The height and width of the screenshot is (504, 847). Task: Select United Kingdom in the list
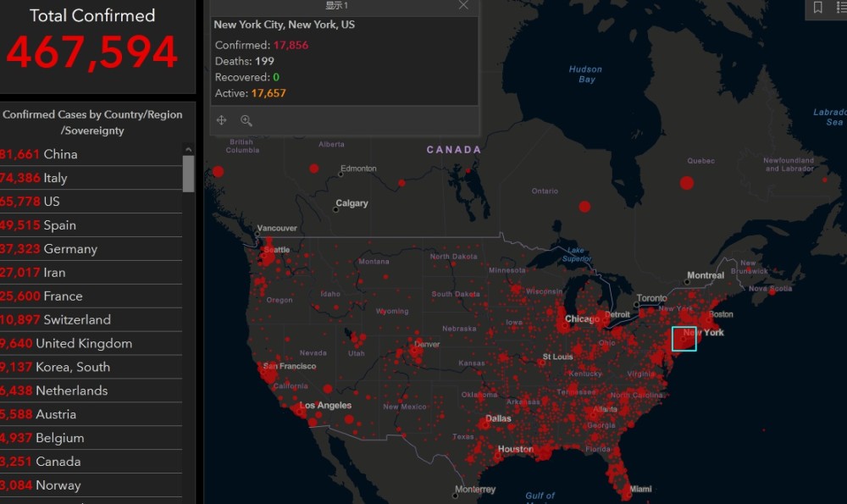[x=83, y=343]
